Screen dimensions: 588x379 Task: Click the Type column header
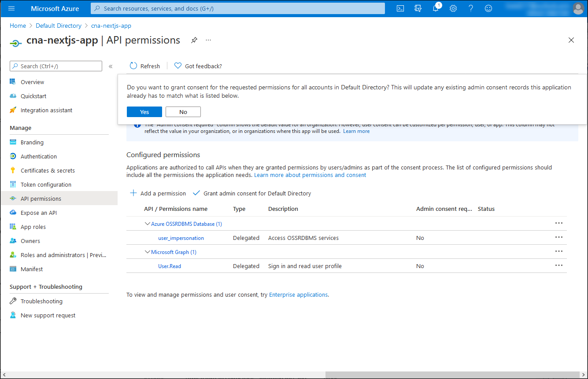click(239, 209)
